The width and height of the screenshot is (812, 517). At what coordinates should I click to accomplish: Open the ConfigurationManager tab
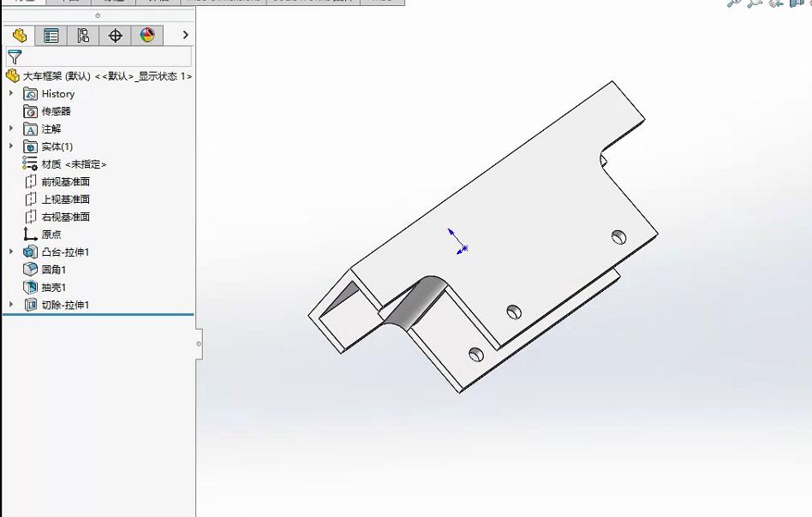(x=83, y=36)
